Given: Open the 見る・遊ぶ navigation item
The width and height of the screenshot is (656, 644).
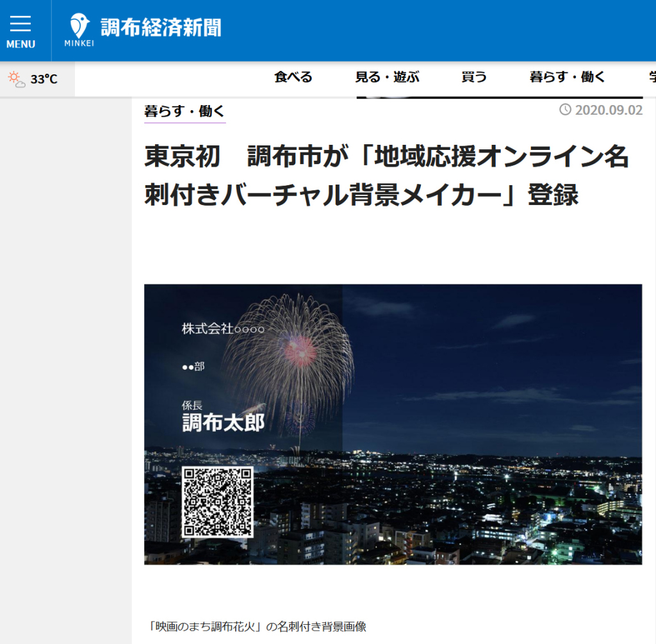Looking at the screenshot, I should 387,78.
